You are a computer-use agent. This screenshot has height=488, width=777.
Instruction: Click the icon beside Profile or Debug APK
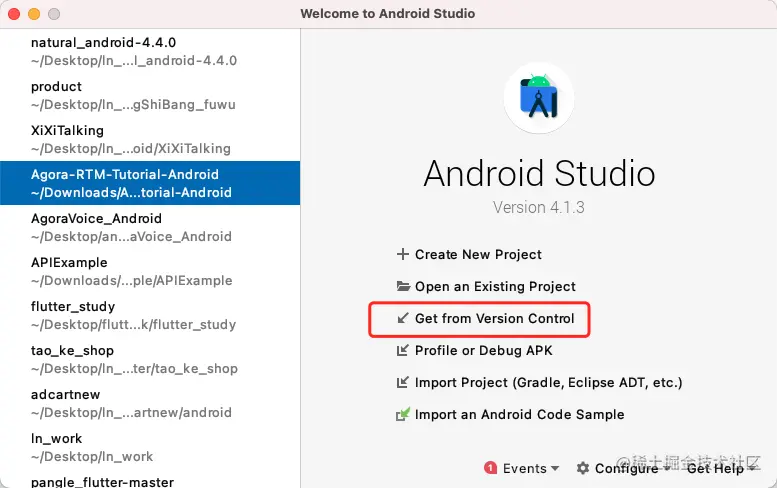(x=403, y=350)
